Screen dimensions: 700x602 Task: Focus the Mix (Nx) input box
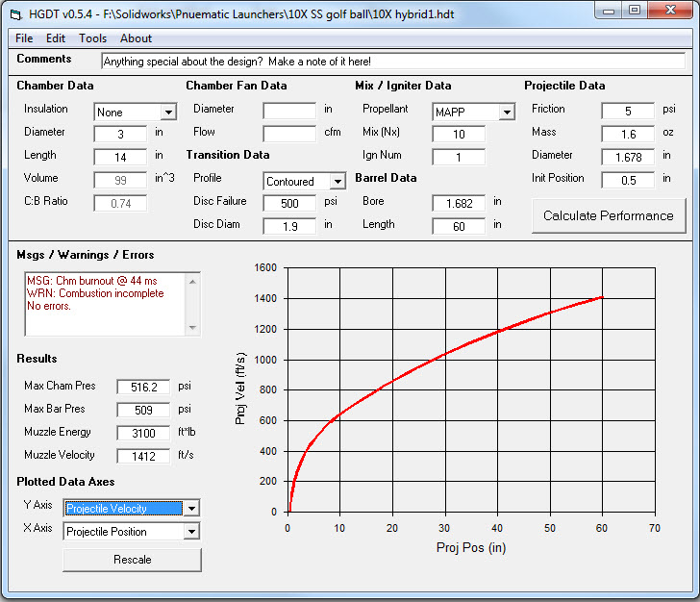458,135
